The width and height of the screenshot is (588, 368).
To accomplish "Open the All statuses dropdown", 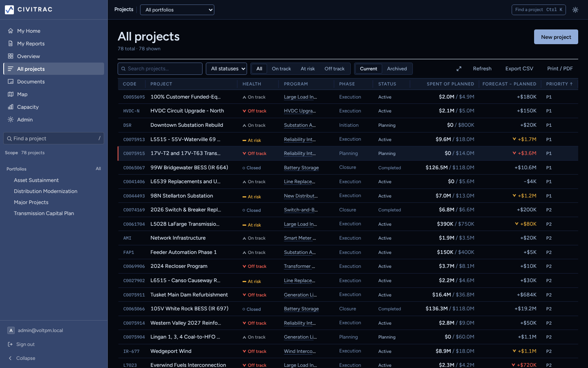I will (x=227, y=69).
